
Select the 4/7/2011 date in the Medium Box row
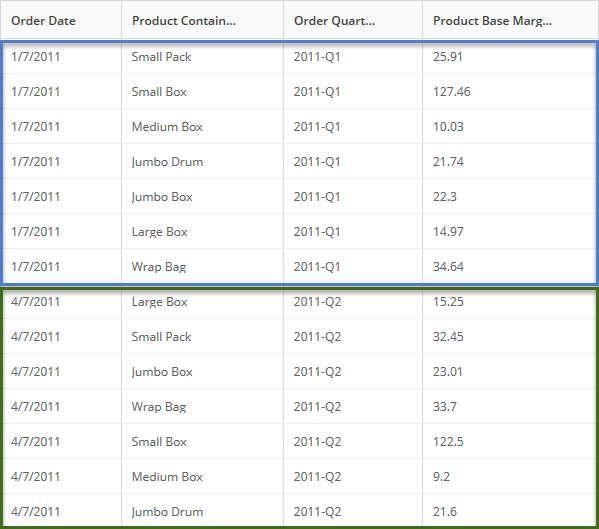(36, 477)
